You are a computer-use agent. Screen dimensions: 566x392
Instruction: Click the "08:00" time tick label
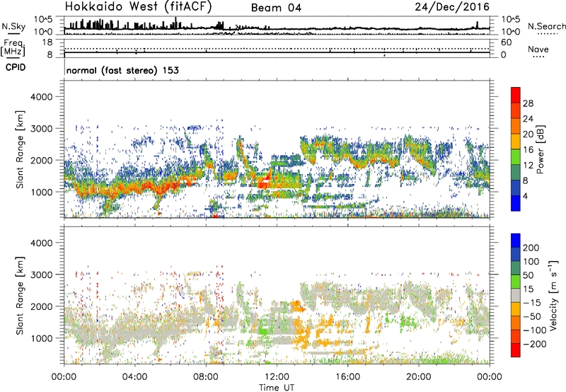206,377
